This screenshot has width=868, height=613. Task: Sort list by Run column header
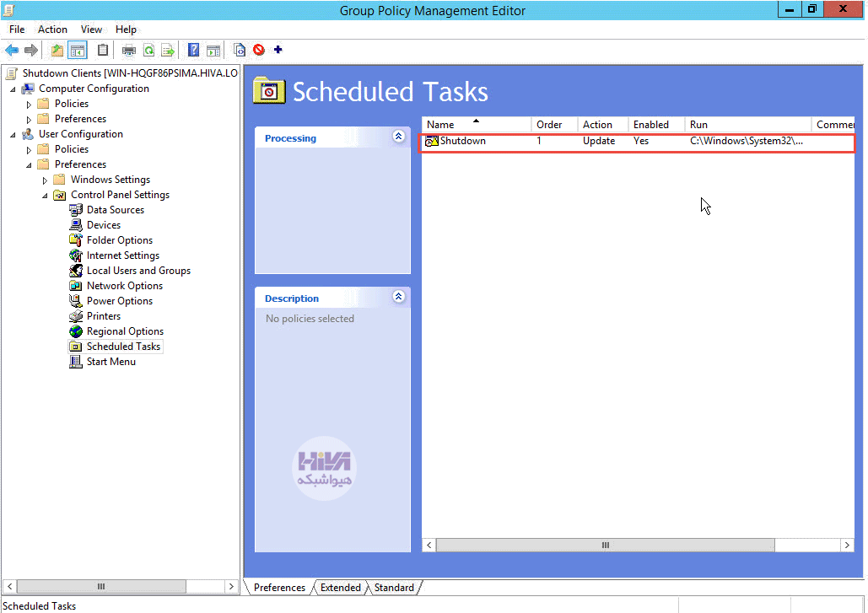point(748,125)
